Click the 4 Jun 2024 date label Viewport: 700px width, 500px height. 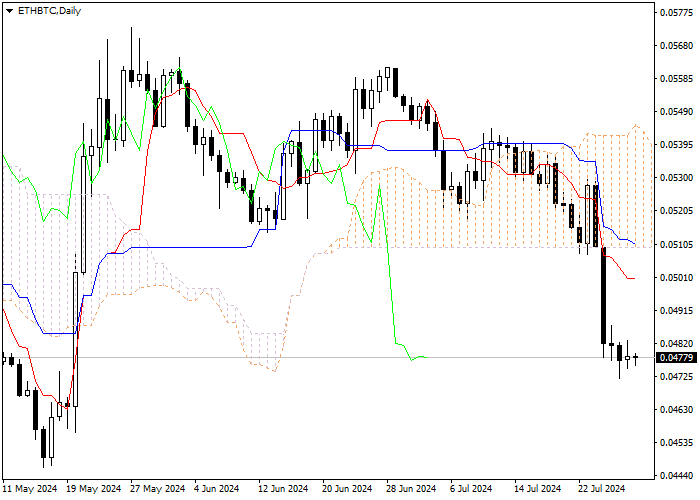pyautogui.click(x=217, y=489)
